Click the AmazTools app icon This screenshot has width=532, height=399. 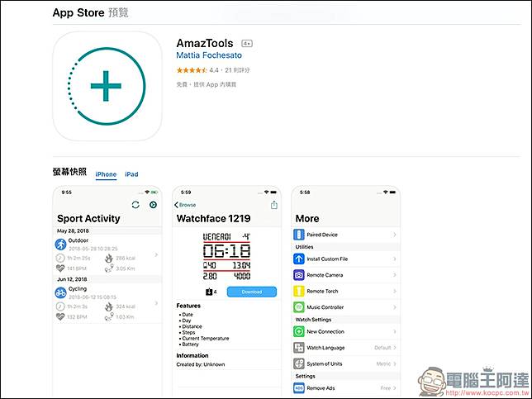pos(107,86)
